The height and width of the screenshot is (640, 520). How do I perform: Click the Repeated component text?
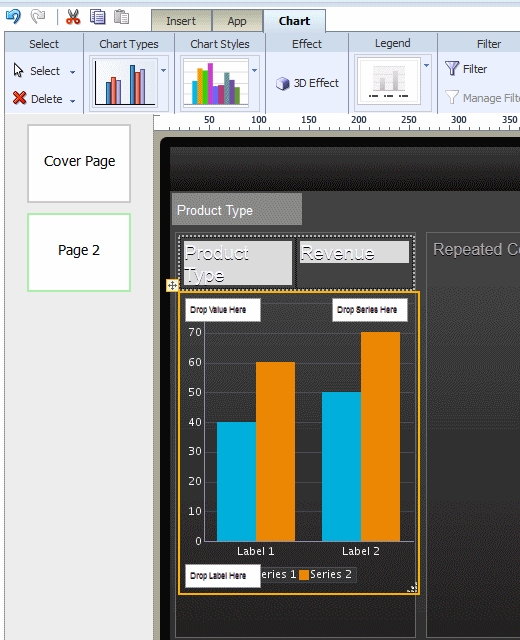click(x=476, y=249)
